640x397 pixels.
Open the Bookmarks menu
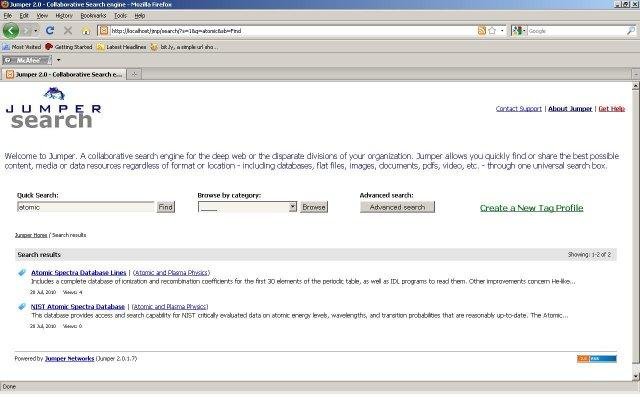[x=93, y=16]
